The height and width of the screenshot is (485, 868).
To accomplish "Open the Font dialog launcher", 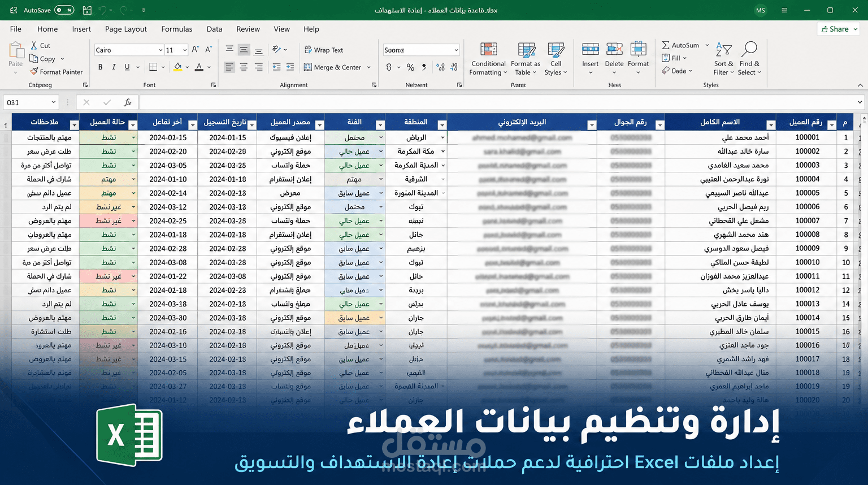I will tap(214, 85).
